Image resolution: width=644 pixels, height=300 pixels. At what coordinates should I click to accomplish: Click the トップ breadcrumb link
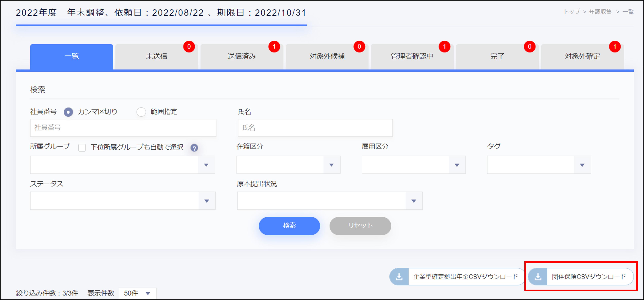(571, 12)
